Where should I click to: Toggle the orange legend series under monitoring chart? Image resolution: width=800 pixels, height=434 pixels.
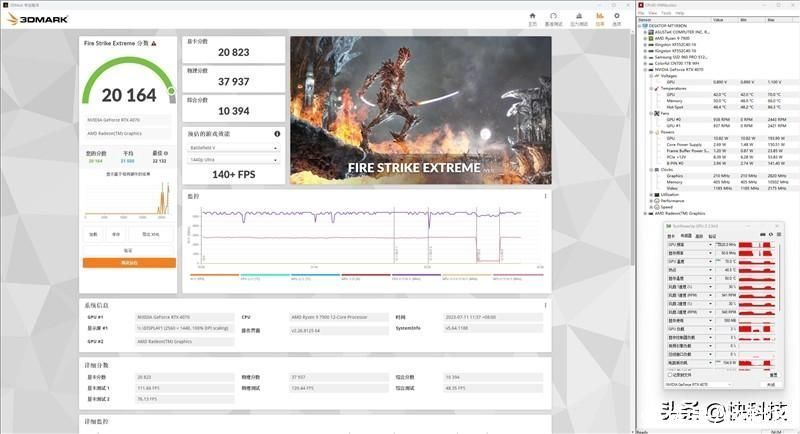(x=214, y=275)
